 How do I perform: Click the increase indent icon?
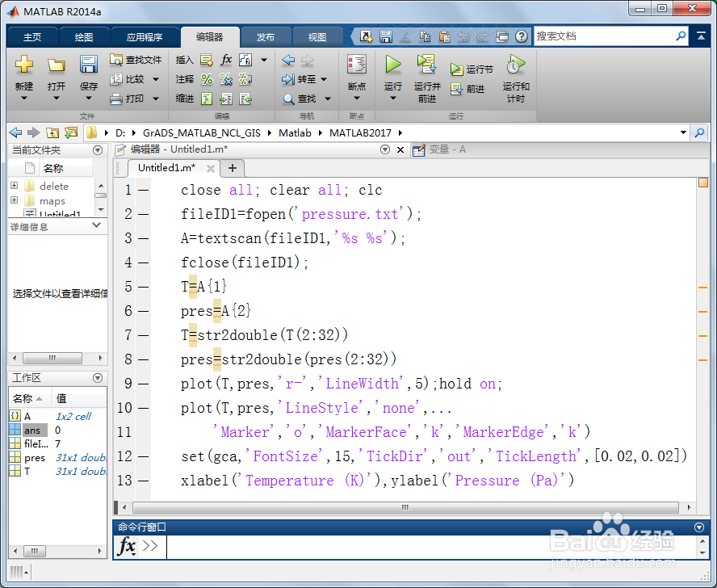coord(226,99)
